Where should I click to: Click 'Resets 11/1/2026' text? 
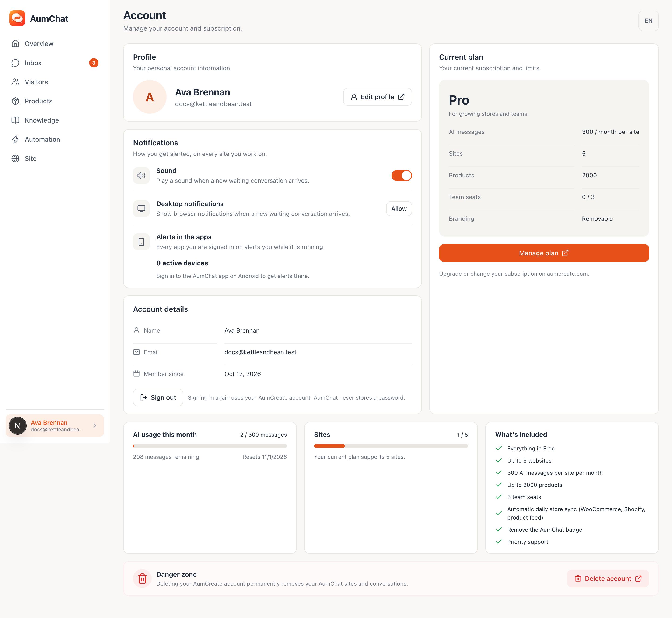pos(265,457)
